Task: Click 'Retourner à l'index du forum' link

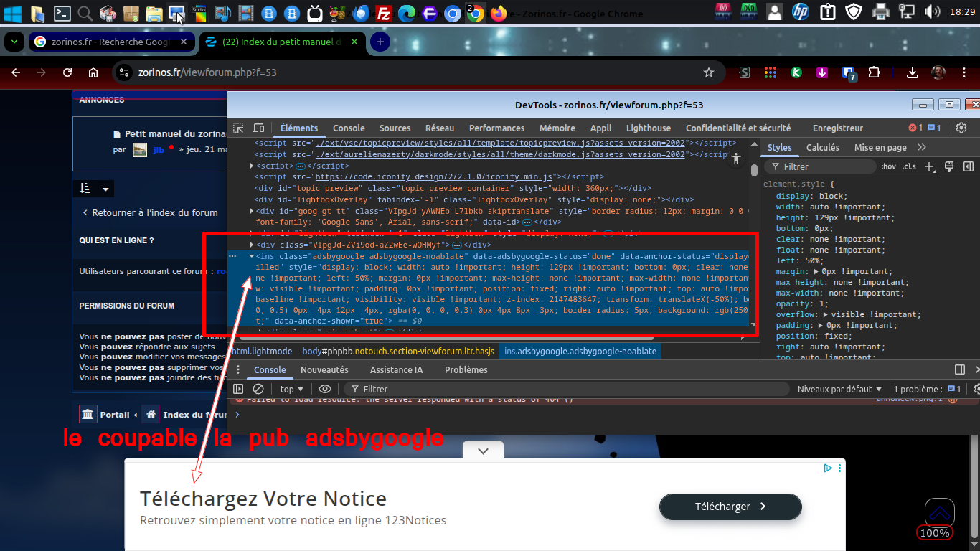Action: coord(149,213)
